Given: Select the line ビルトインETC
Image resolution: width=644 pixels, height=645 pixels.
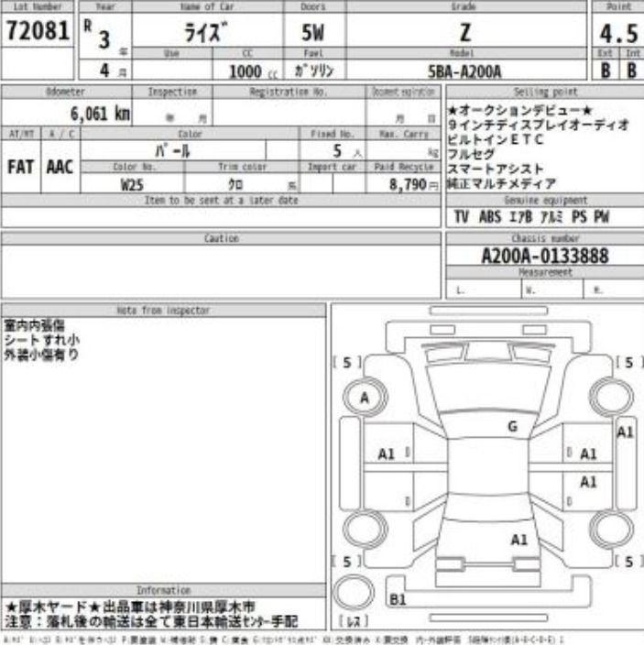Looking at the screenshot, I should (x=496, y=139).
